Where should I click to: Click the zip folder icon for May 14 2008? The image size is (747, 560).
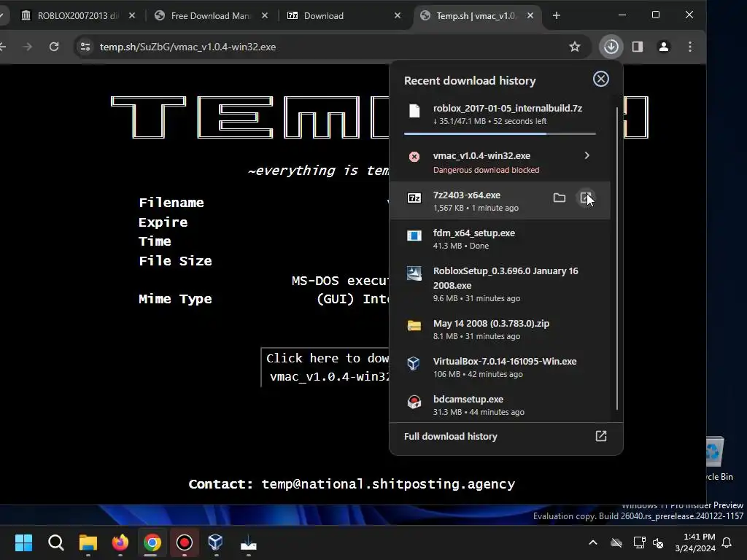[x=414, y=326]
